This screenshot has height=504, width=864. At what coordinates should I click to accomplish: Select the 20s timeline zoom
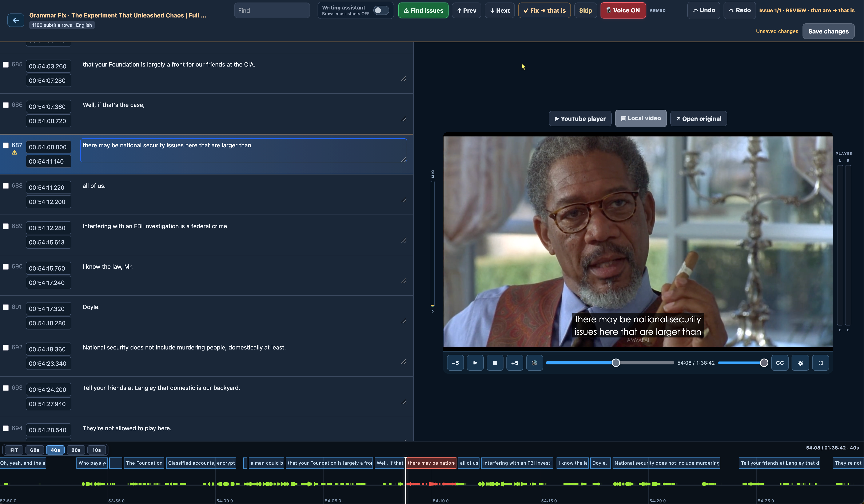(76, 450)
